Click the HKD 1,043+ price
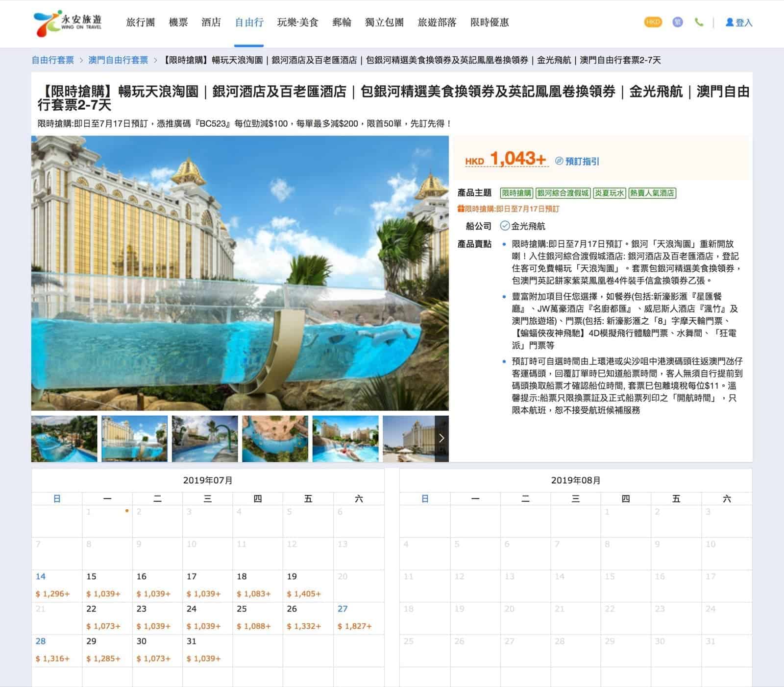784x687 pixels. tap(506, 159)
